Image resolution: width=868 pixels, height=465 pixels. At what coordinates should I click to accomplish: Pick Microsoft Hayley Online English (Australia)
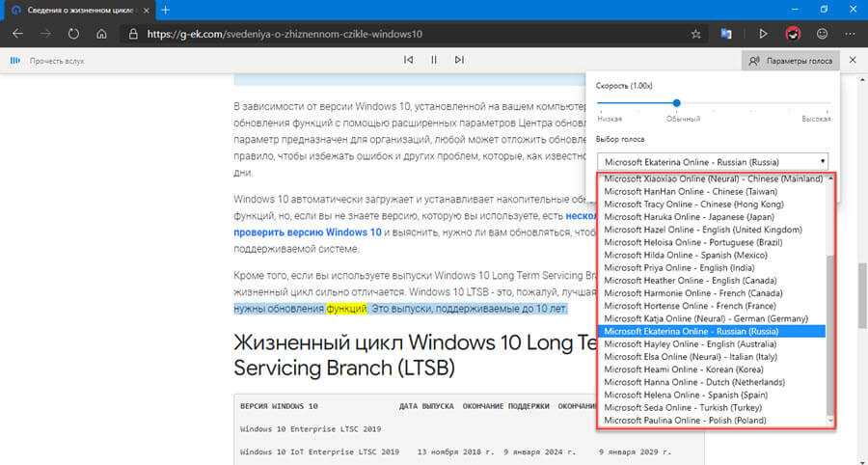(712, 344)
